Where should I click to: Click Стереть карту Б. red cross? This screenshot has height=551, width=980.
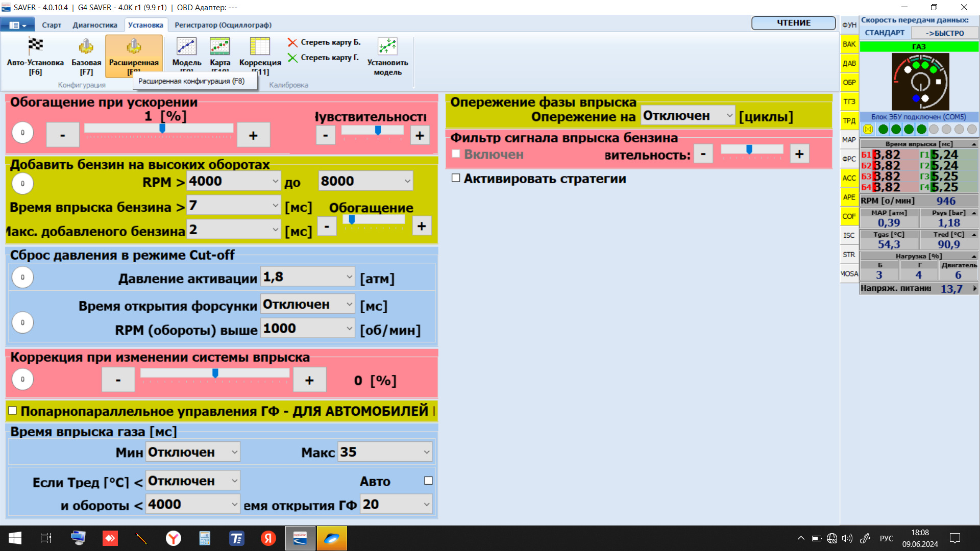point(292,42)
